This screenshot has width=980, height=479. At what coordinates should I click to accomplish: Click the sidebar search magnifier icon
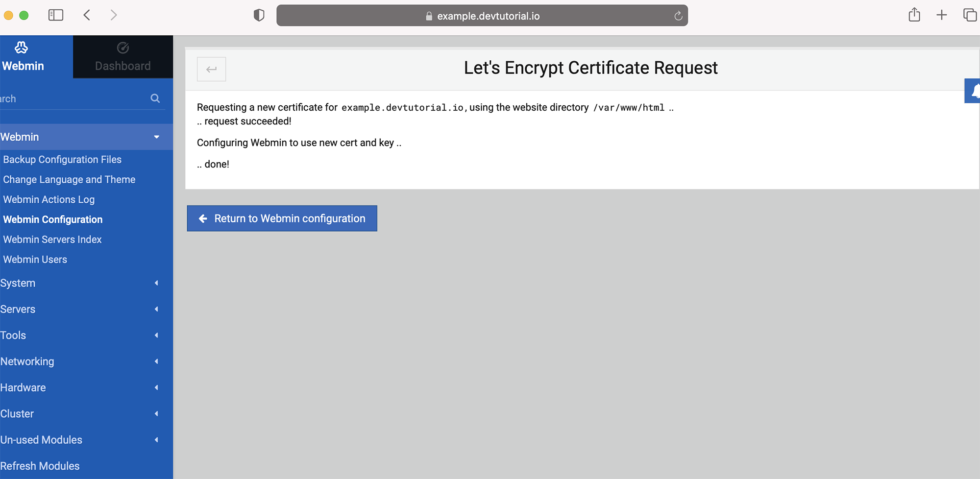pyautogui.click(x=155, y=98)
